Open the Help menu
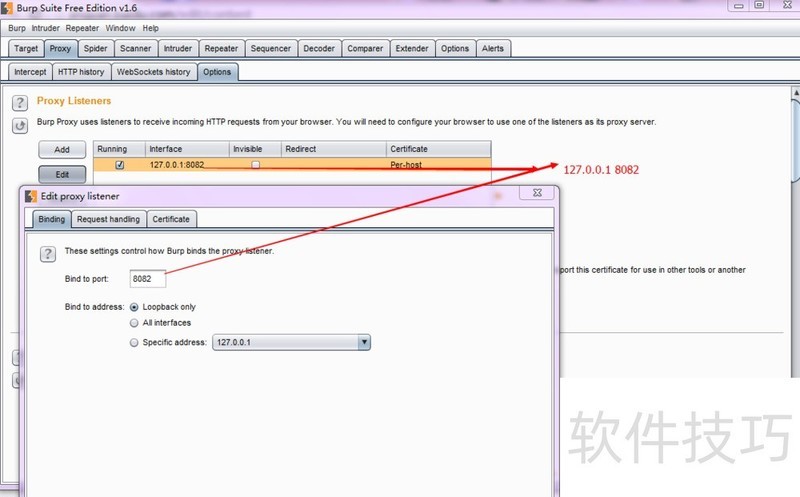 [151, 28]
